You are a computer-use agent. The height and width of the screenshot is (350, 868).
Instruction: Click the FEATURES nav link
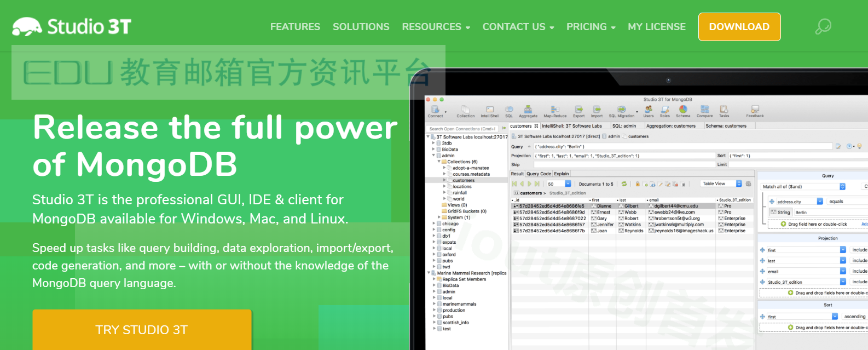click(x=295, y=26)
